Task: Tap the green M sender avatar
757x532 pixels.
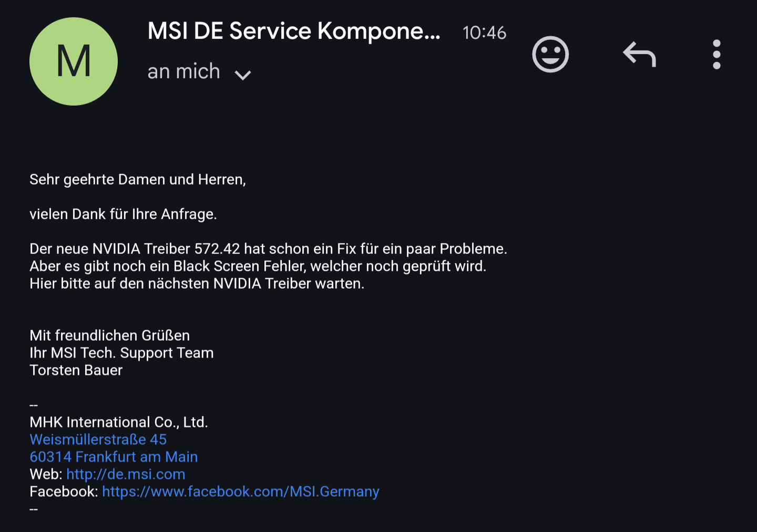Action: 74,62
